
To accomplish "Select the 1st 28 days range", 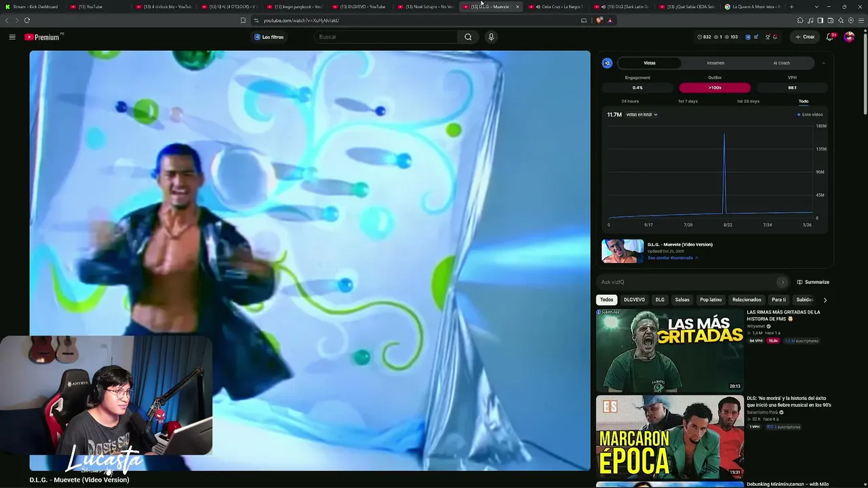I will (748, 101).
